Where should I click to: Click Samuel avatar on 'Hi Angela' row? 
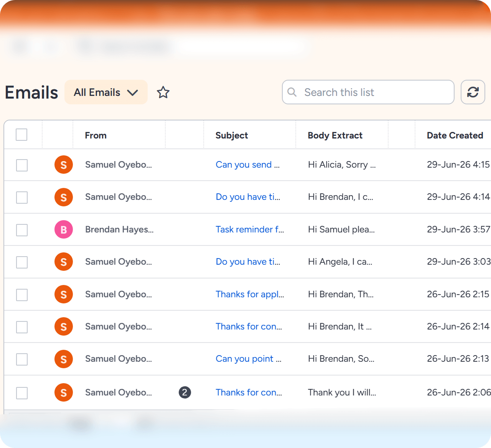coord(64,262)
